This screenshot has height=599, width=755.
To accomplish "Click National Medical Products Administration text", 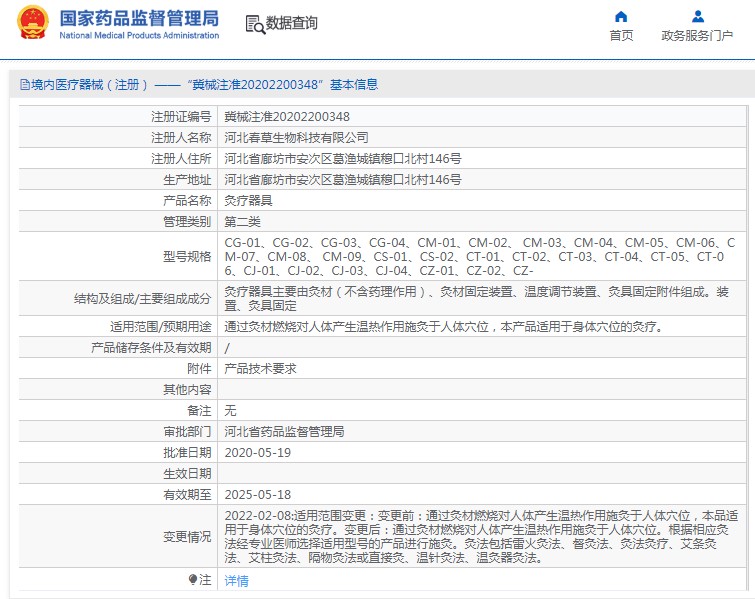I will [x=139, y=35].
